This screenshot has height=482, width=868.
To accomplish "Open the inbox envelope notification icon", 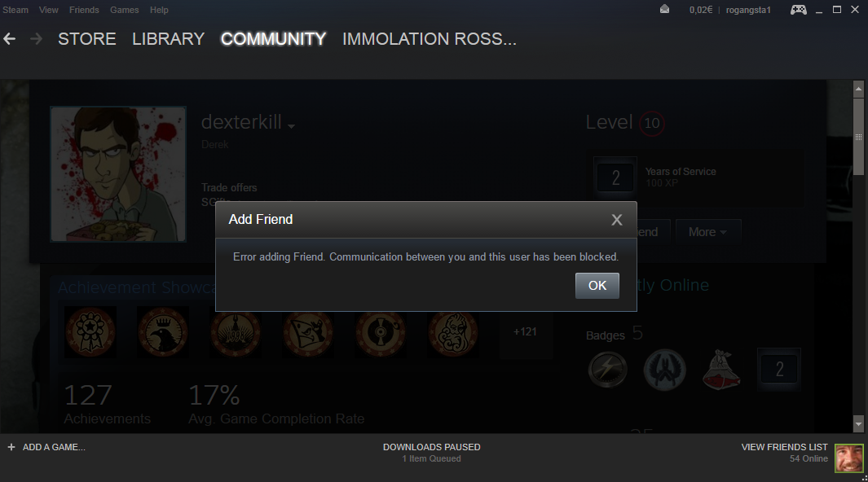I will pos(665,10).
